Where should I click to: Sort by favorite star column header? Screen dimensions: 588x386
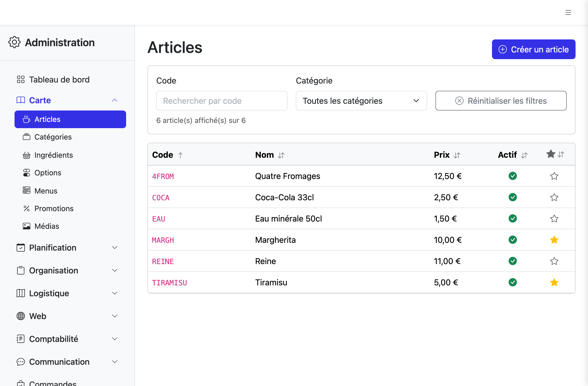click(x=555, y=154)
